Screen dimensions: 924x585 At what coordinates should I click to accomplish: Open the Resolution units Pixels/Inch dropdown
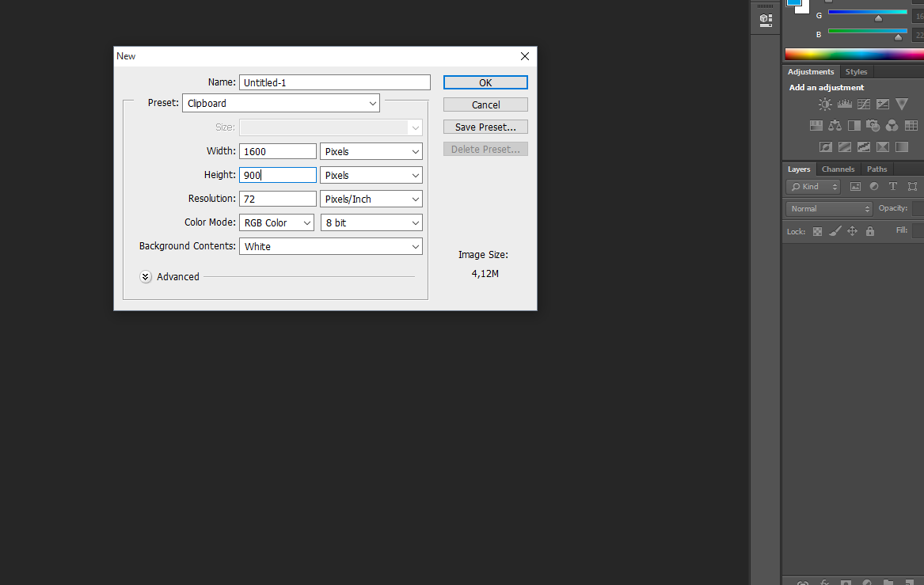[x=371, y=199]
